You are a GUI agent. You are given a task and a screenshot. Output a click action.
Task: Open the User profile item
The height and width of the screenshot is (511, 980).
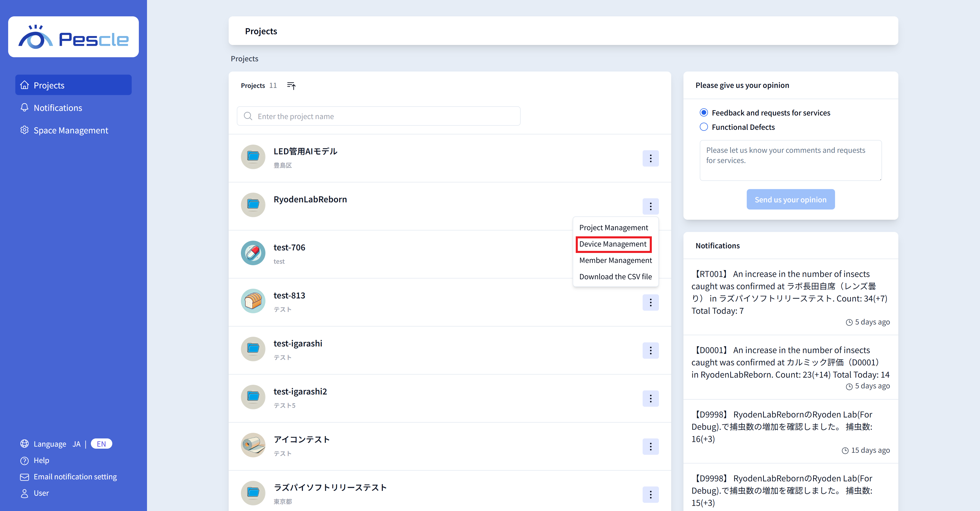41,493
